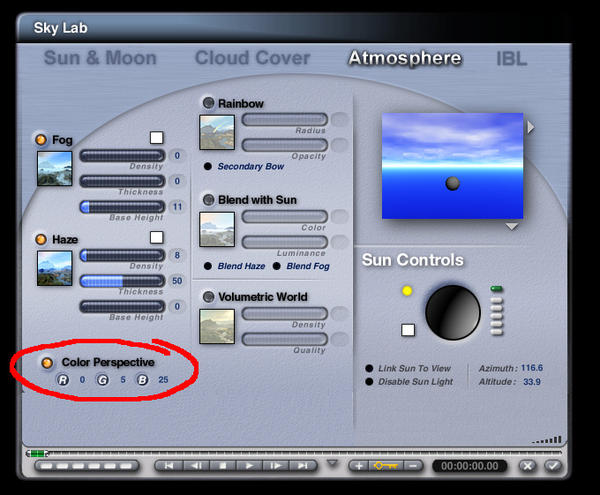This screenshot has width=600, height=495.
Task: Click the sky preview image
Action: coord(452,166)
